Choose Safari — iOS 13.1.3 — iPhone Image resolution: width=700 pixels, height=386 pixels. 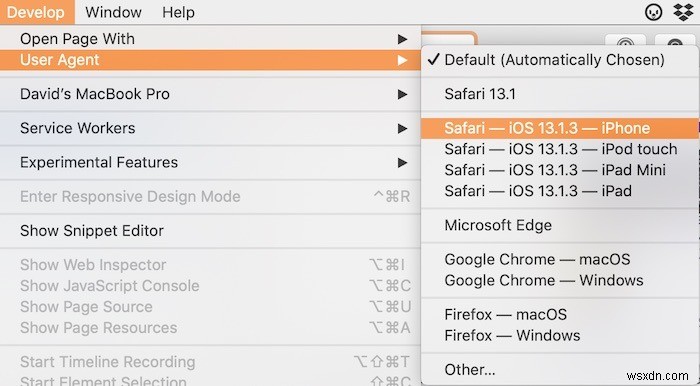pos(560,129)
